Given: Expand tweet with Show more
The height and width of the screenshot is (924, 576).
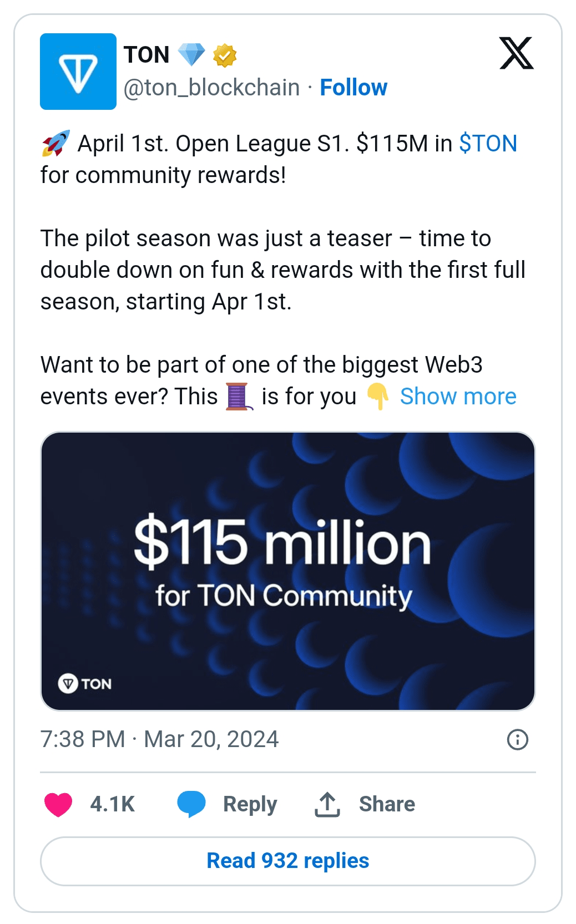Looking at the screenshot, I should click(458, 397).
